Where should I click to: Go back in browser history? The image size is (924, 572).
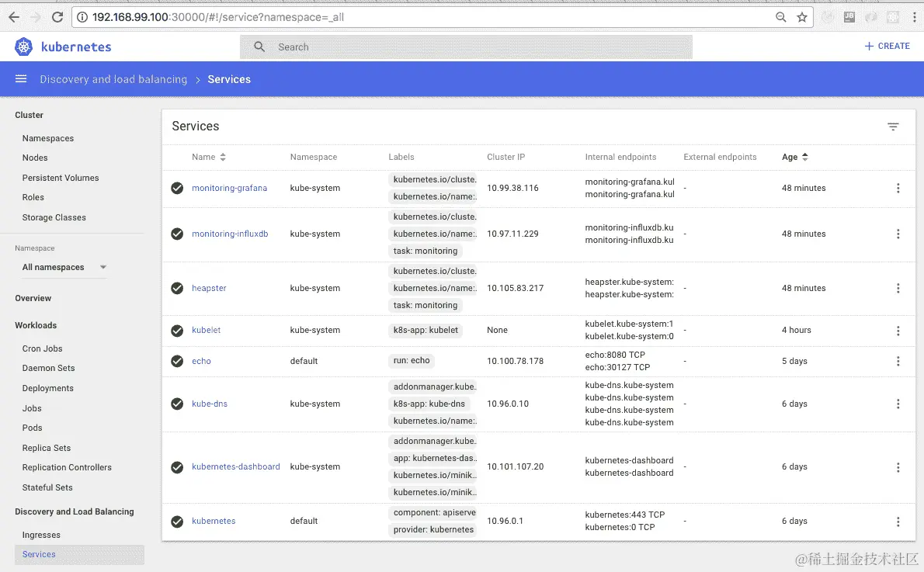[14, 17]
